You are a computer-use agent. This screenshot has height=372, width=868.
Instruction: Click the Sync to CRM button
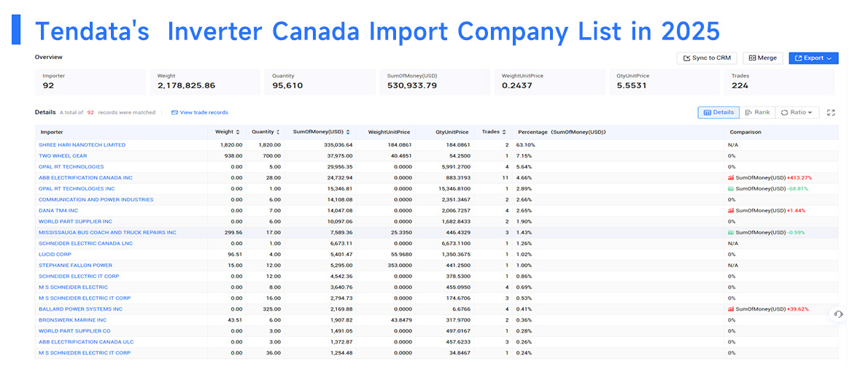(707, 58)
